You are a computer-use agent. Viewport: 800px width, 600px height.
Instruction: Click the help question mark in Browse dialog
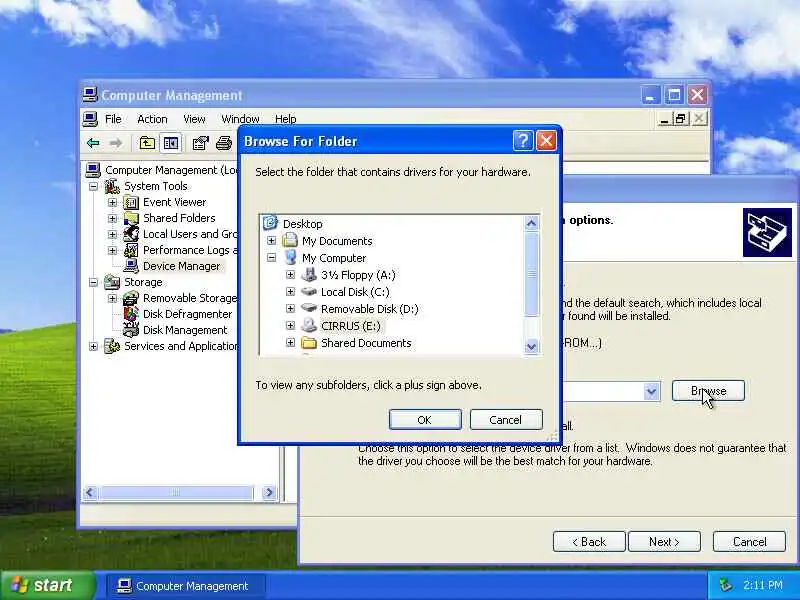tap(523, 140)
